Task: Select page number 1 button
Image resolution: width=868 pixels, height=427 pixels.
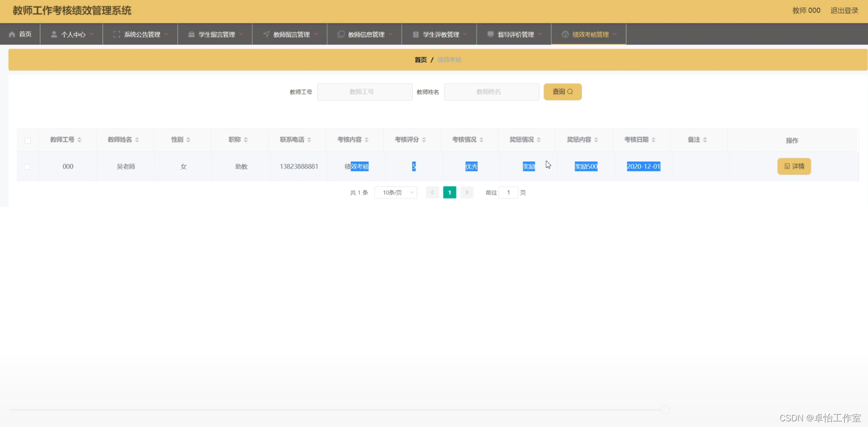Action: click(450, 192)
